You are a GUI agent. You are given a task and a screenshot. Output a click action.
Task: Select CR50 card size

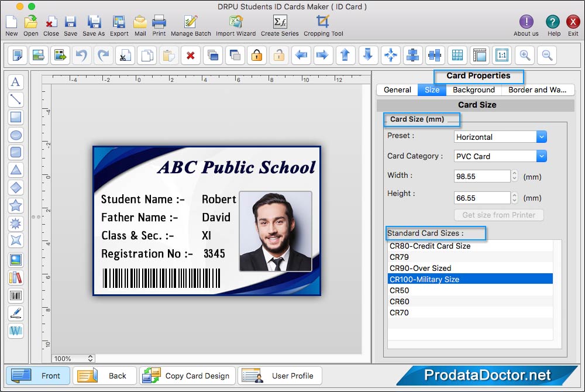[x=470, y=290]
